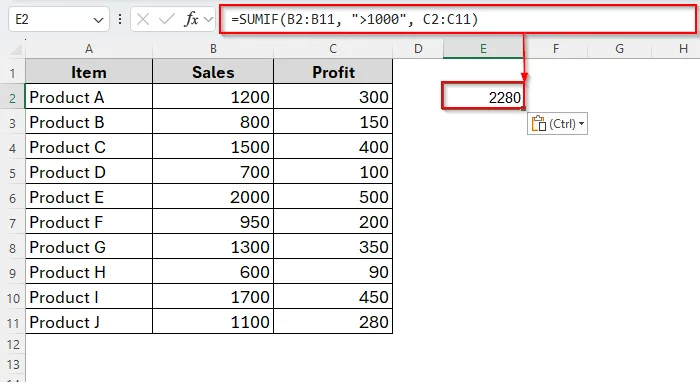
Task: Click sales value 600
Action: tap(213, 272)
